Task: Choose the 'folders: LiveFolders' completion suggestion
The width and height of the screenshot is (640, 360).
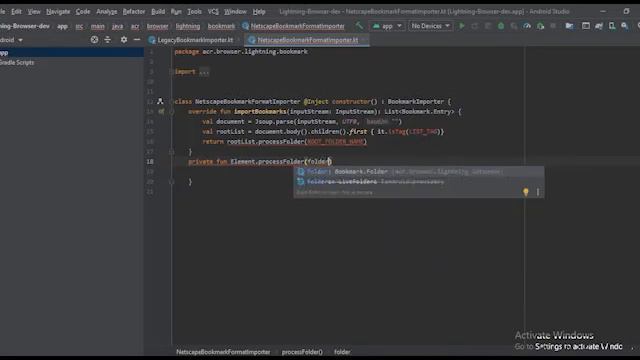Action: pos(418,182)
